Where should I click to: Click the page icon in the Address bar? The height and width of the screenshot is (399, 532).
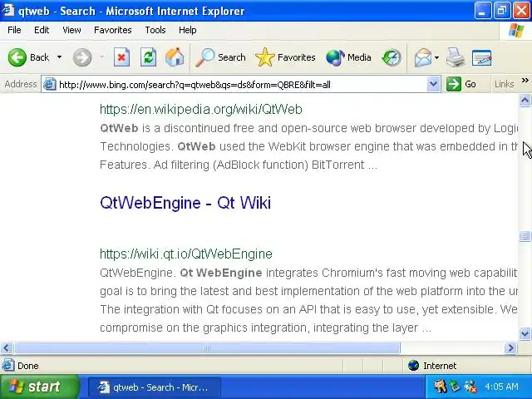coord(50,84)
